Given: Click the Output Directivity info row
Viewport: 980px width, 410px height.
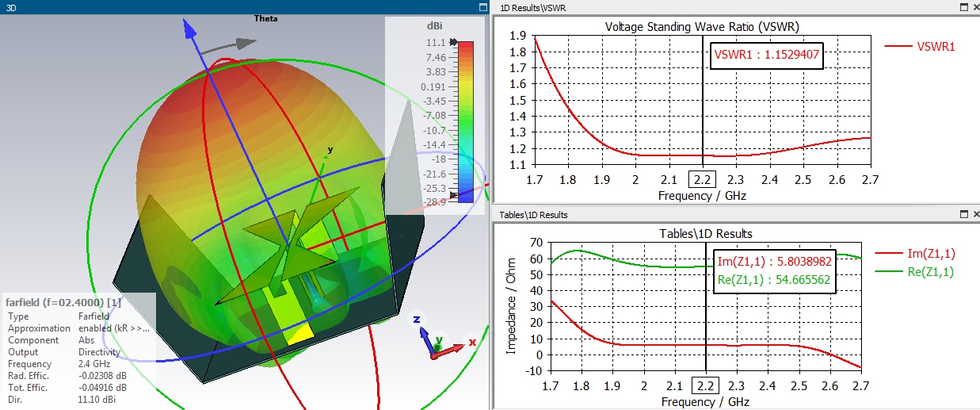Looking at the screenshot, I should click(78, 351).
